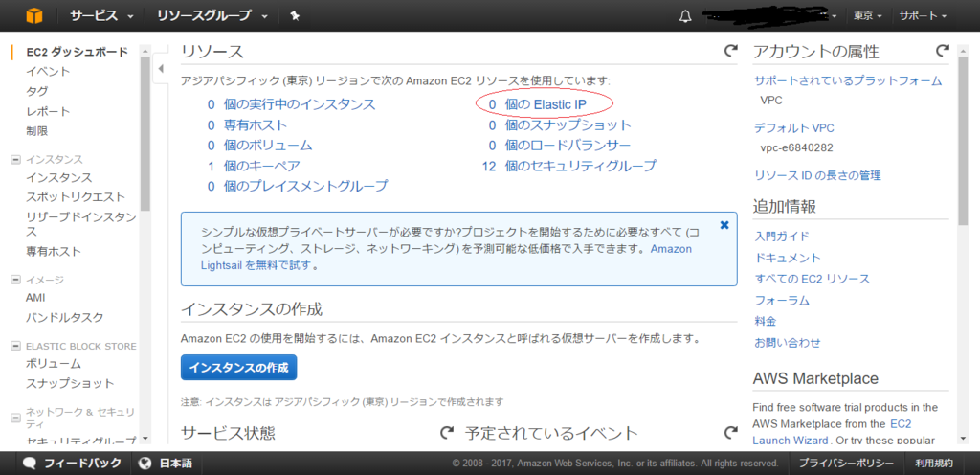Image resolution: width=980 pixels, height=475 pixels.
Task: Open the 東京 region dropdown
Action: point(868,15)
